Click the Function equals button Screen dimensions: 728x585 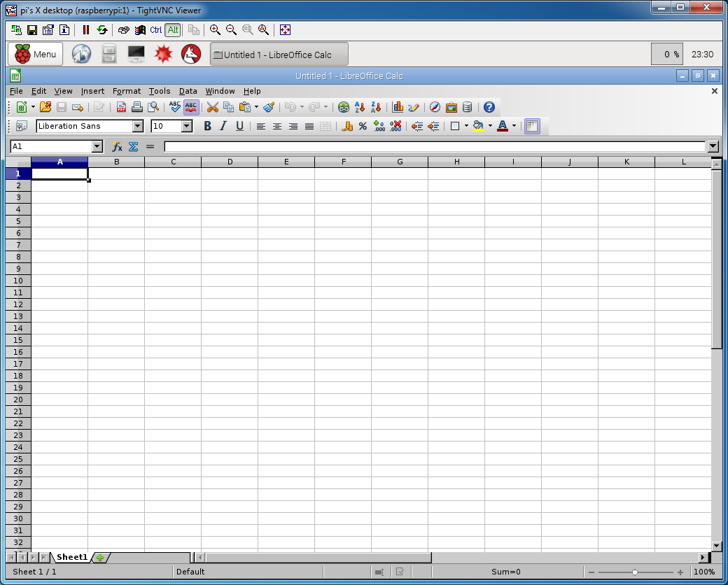point(150,147)
